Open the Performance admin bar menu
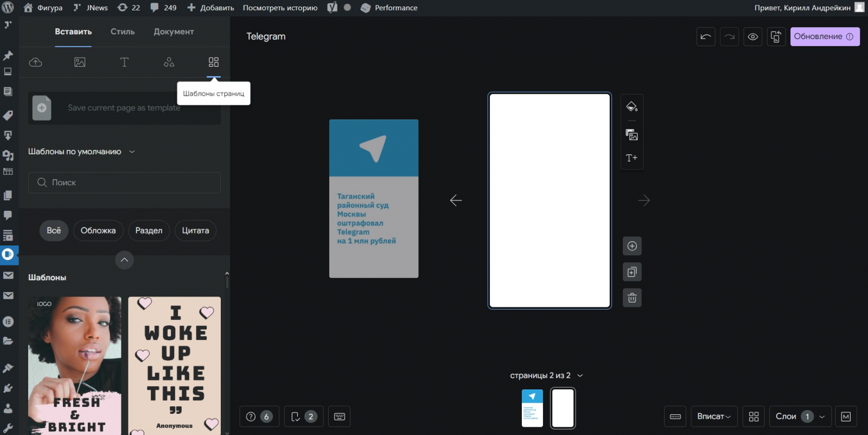 click(x=390, y=8)
